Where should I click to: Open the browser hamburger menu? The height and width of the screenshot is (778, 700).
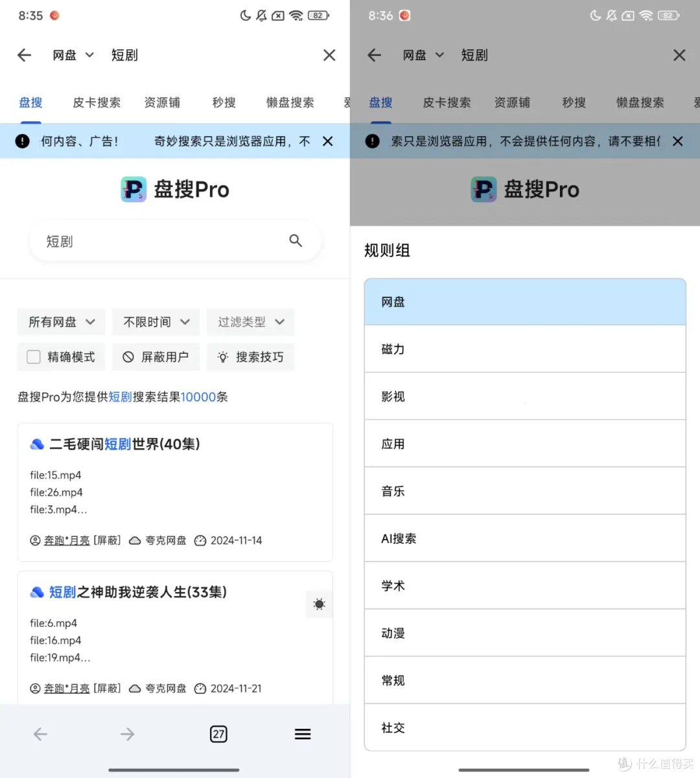pos(303,734)
